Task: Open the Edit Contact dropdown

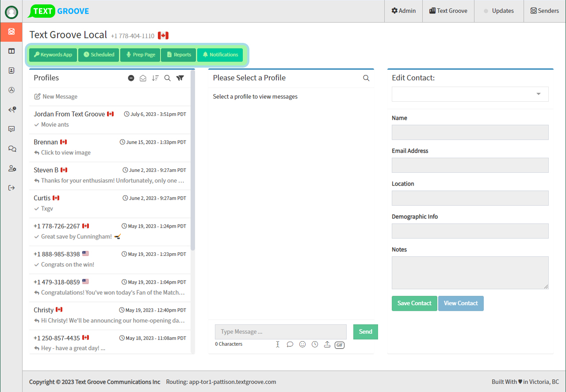Action: 470,94
